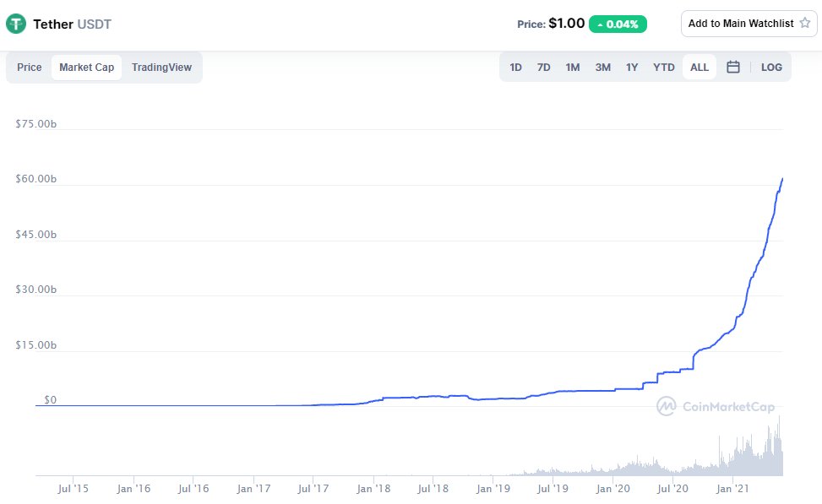Click the $1.00 price value
Image resolution: width=822 pixels, height=504 pixels.
pyautogui.click(x=566, y=24)
